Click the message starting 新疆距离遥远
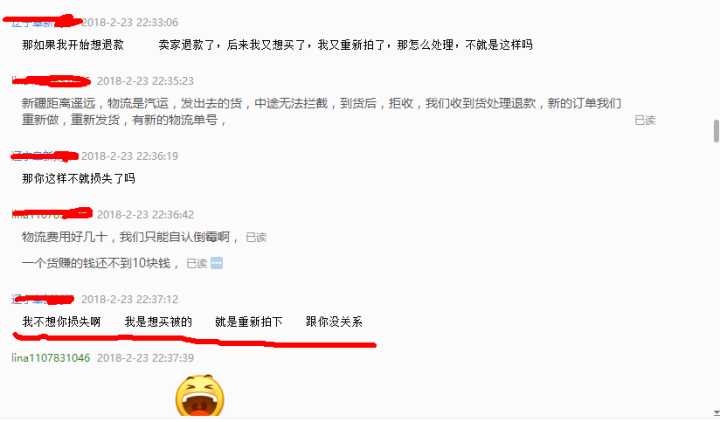Viewport: 720px width, 422px height. (x=321, y=112)
